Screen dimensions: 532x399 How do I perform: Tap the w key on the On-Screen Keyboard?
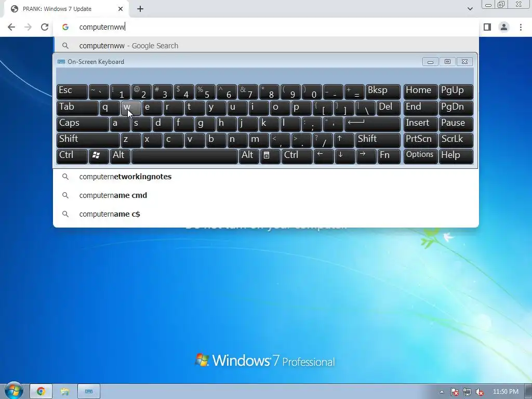pos(131,108)
